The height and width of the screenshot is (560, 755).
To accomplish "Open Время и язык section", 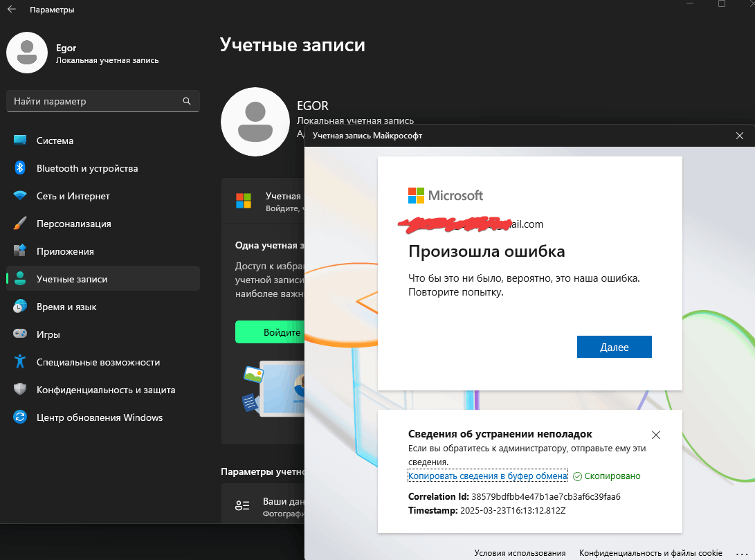I will 103,307.
